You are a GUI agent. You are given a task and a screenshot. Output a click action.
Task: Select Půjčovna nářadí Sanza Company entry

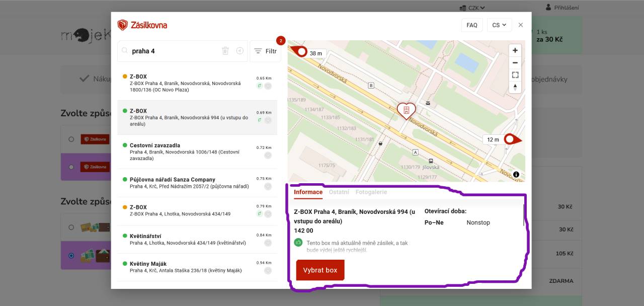point(197,183)
